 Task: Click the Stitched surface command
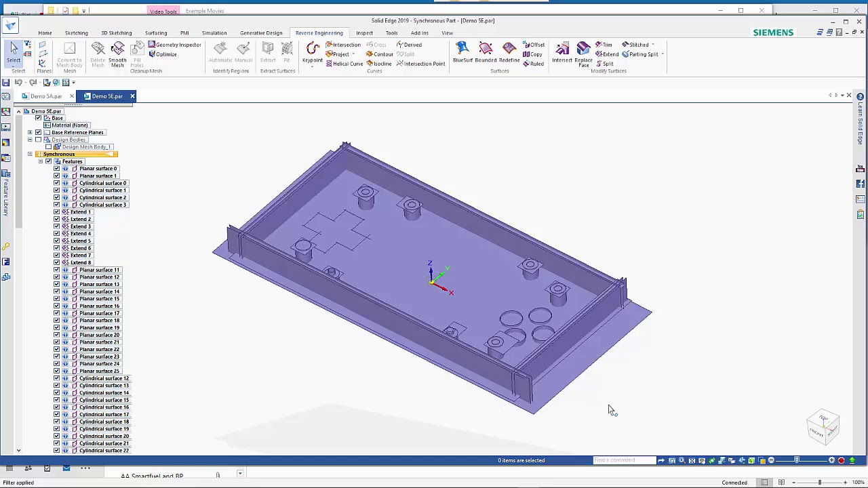(635, 45)
